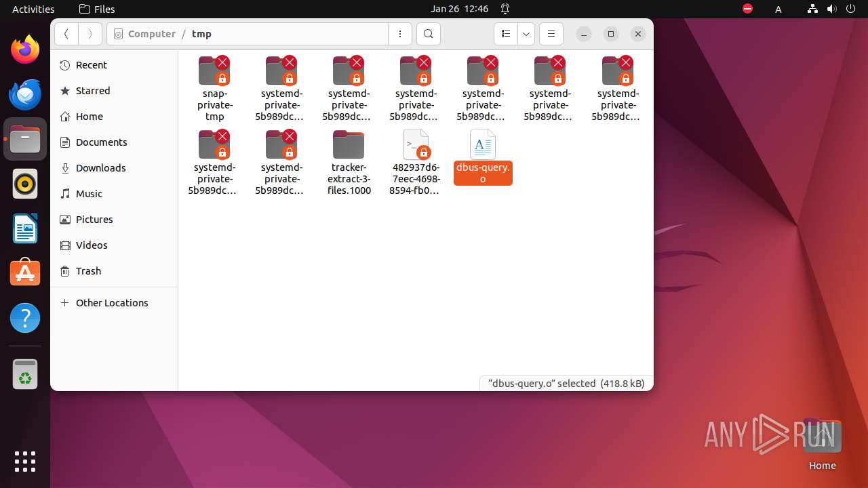868x488 pixels.
Task: Select the dbus-query.o file icon
Action: pos(483,144)
